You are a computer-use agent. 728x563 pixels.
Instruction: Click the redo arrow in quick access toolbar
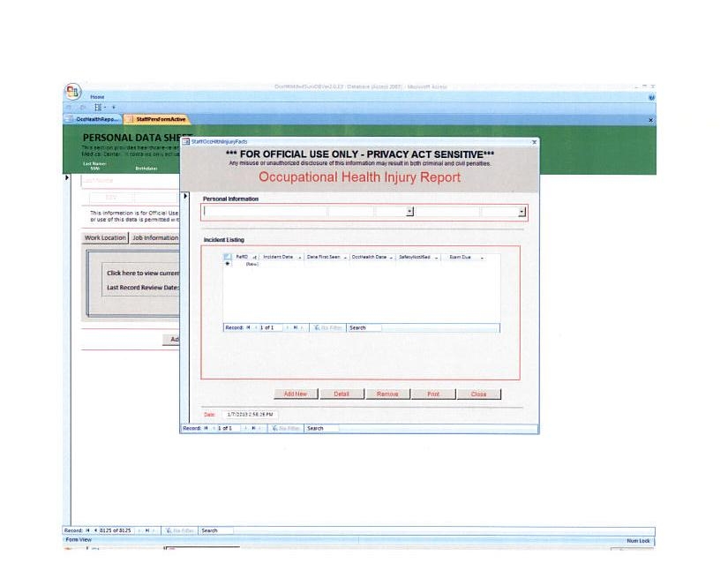tap(83, 107)
